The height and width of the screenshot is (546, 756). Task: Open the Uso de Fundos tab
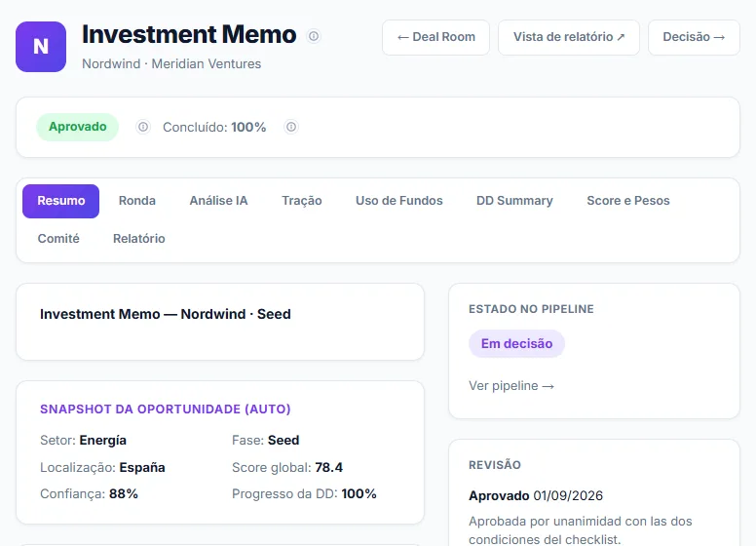tap(399, 201)
